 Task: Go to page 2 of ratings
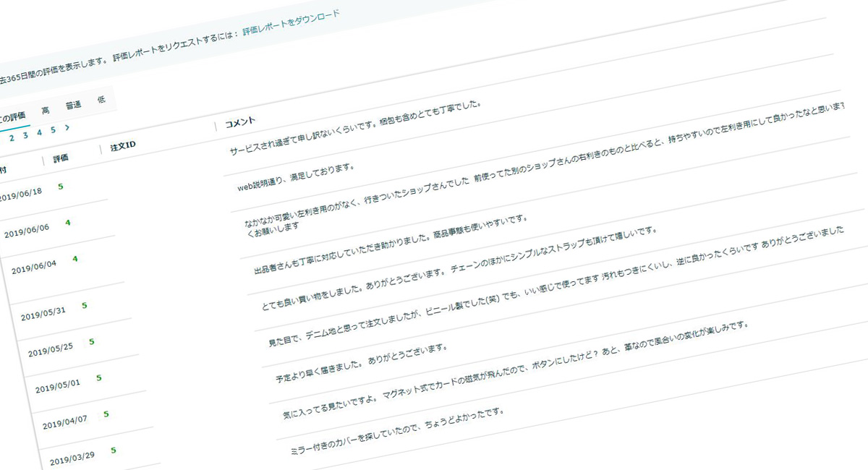tap(12, 137)
